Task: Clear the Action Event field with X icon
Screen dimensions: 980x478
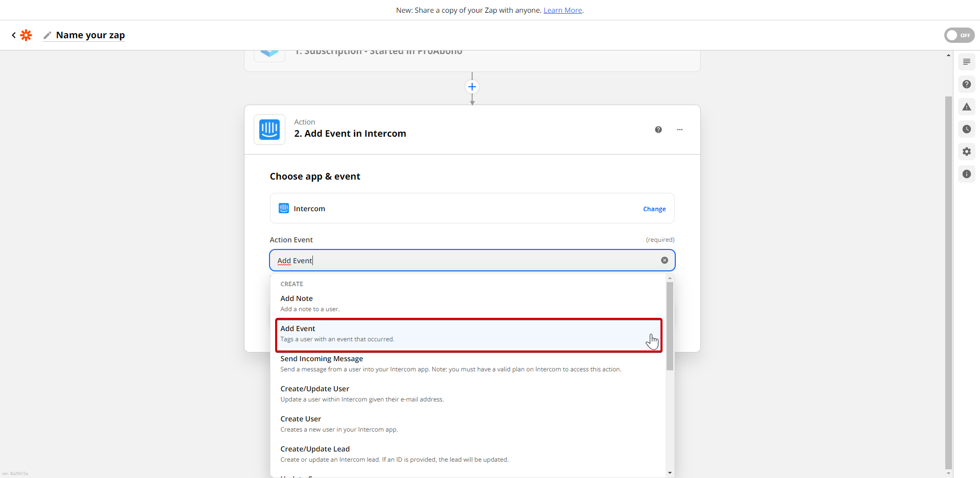Action: (665, 260)
